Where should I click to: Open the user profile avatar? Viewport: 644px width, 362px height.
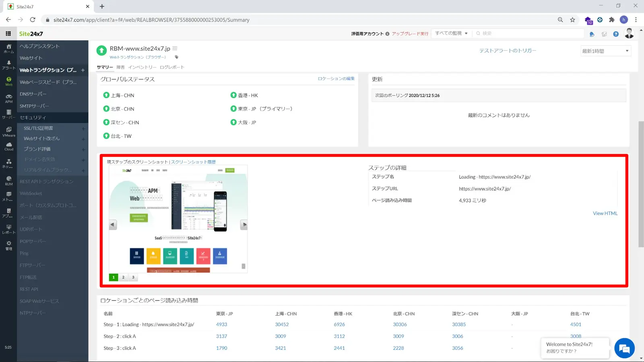pos(629,33)
